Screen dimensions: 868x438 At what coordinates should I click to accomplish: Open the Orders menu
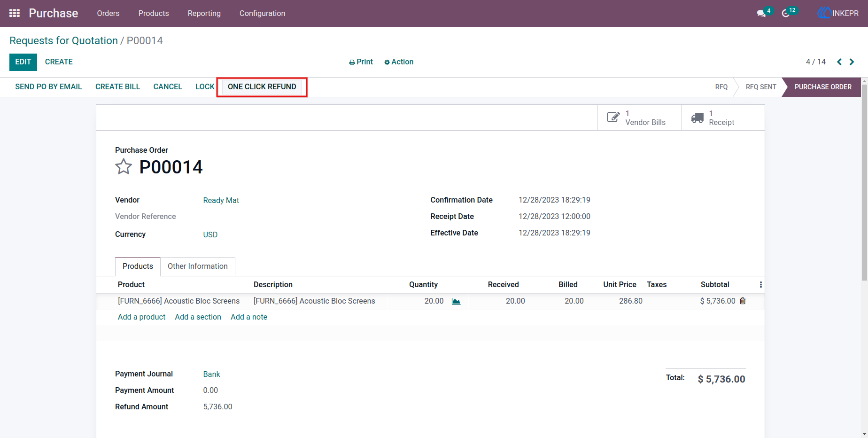pyautogui.click(x=108, y=13)
